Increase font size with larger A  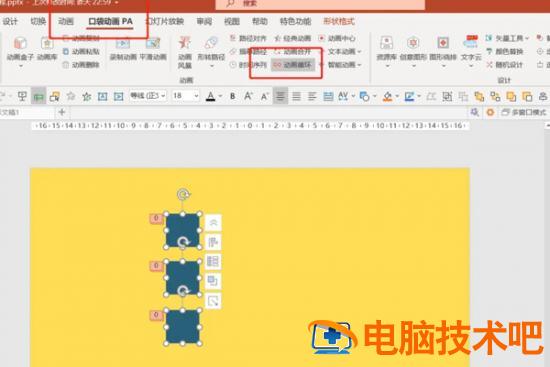pyautogui.click(x=248, y=96)
